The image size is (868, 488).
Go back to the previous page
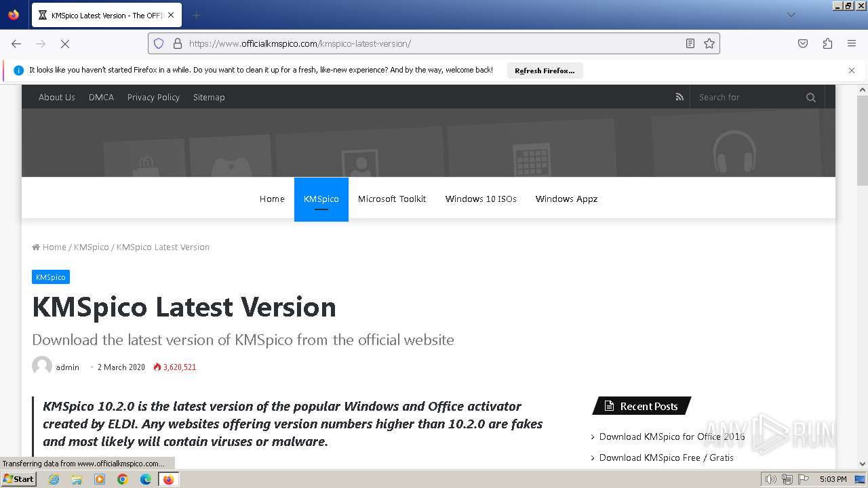[x=16, y=43]
